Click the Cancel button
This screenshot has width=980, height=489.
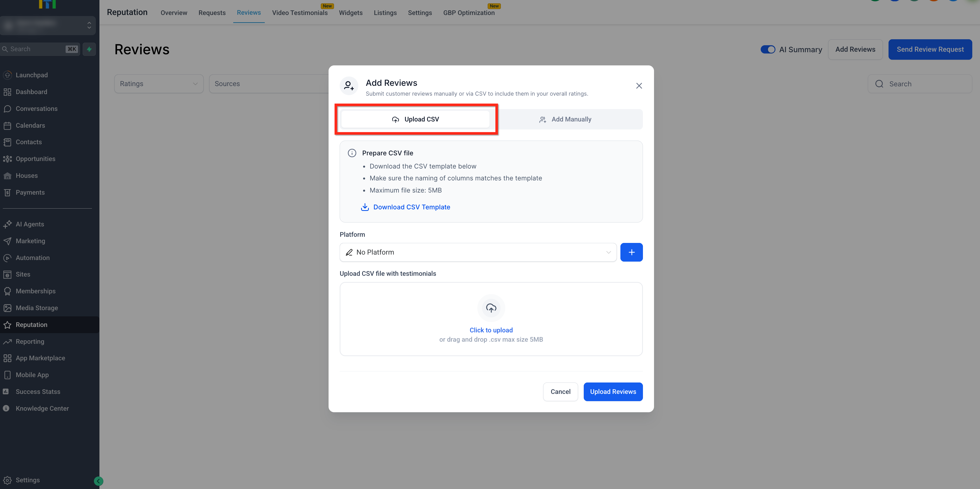pos(560,392)
